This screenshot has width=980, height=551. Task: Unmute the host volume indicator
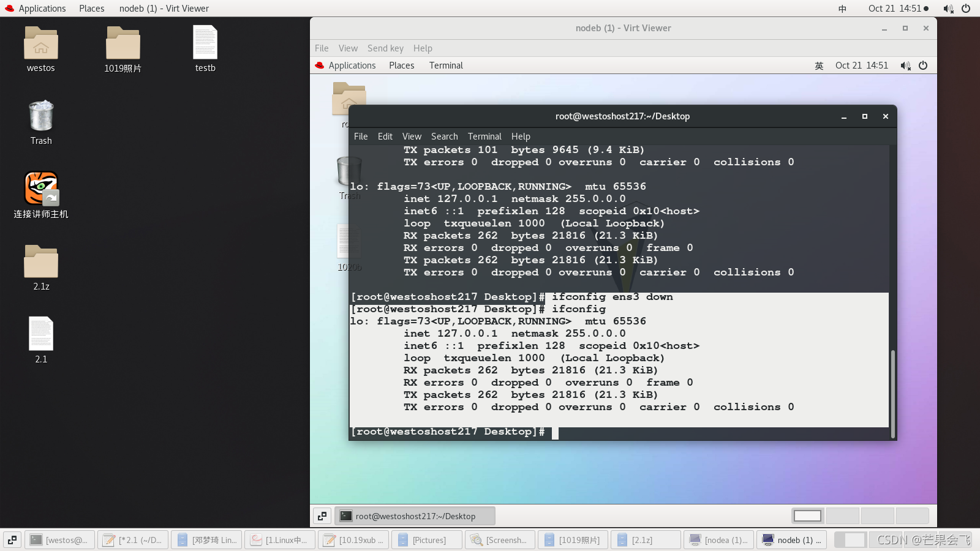(x=948, y=8)
